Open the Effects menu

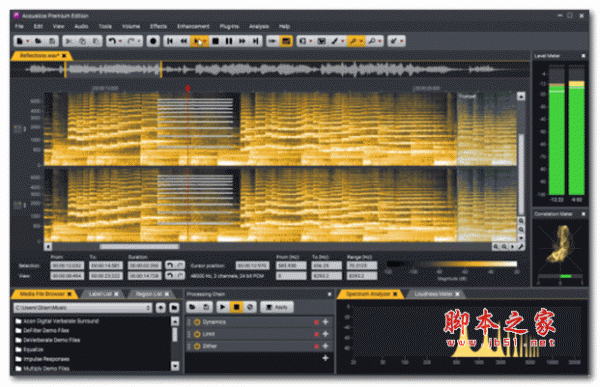click(x=158, y=26)
